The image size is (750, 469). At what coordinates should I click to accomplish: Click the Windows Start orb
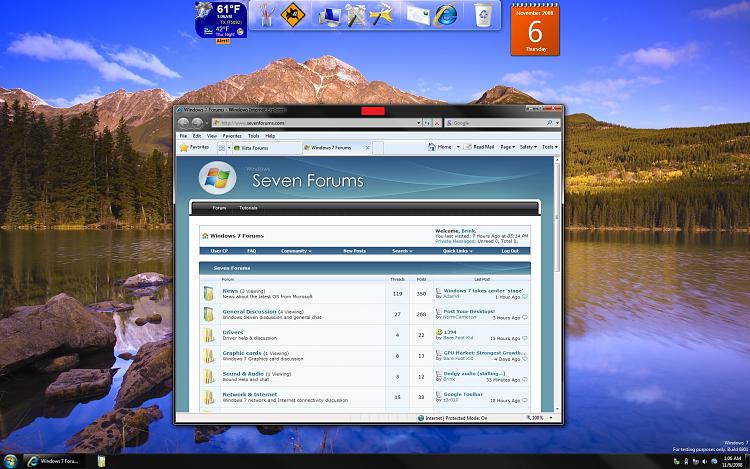click(x=10, y=461)
